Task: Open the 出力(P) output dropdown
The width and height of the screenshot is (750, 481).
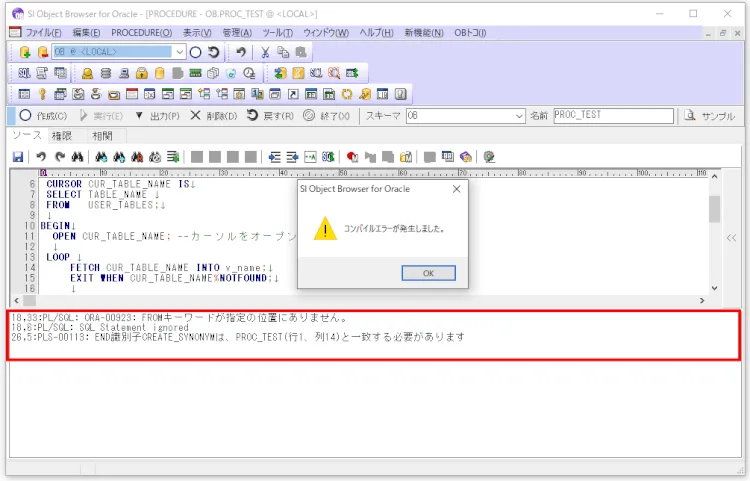Action: (158, 116)
